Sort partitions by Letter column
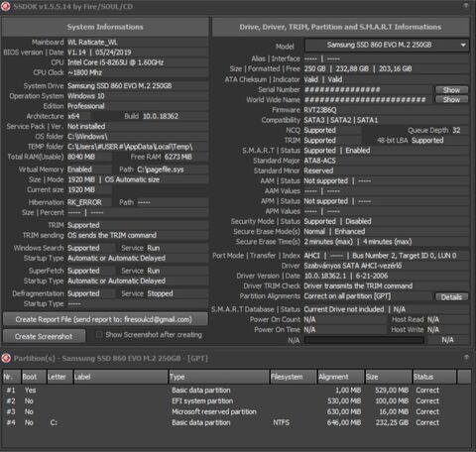The image size is (476, 452). (x=59, y=377)
